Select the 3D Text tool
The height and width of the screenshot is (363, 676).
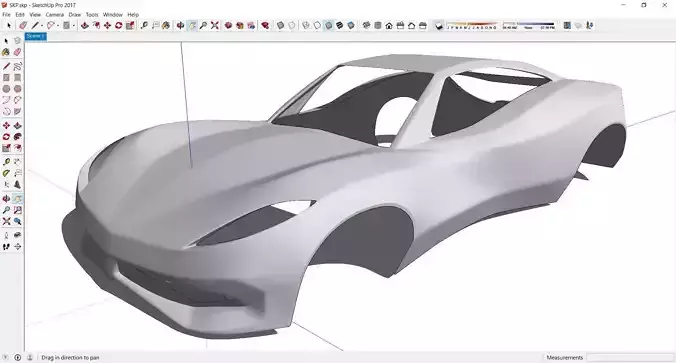[x=17, y=185]
